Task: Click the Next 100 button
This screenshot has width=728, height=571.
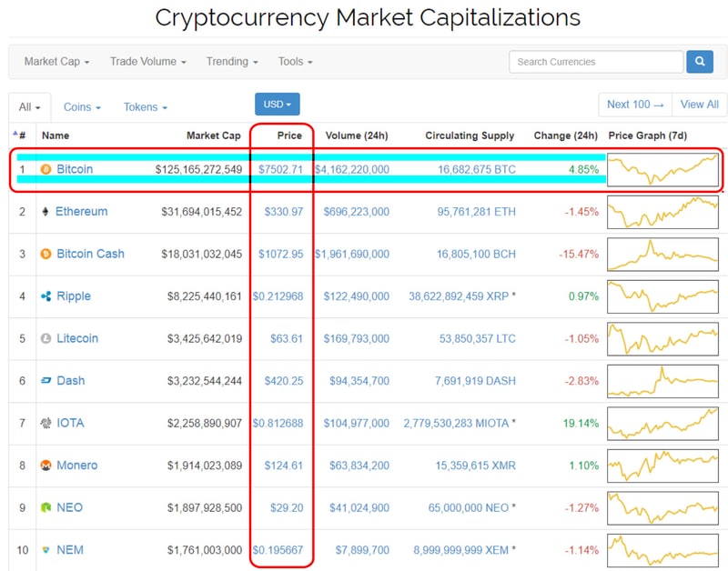Action: click(635, 105)
